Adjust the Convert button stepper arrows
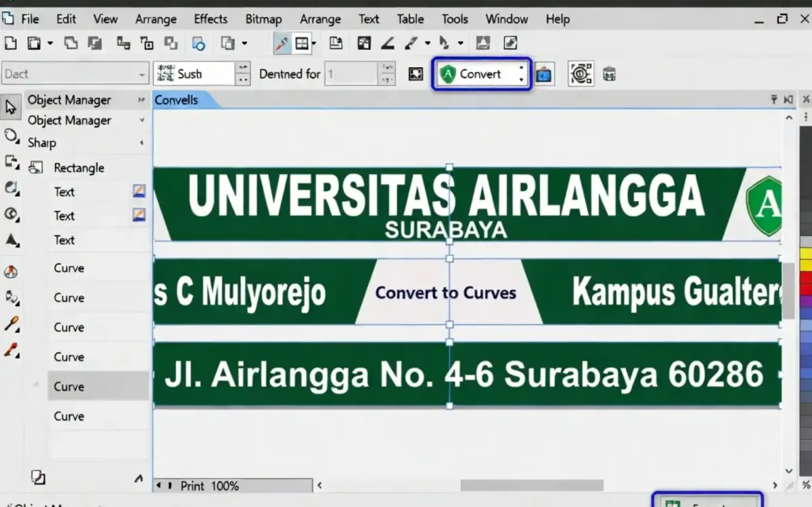 click(x=521, y=74)
